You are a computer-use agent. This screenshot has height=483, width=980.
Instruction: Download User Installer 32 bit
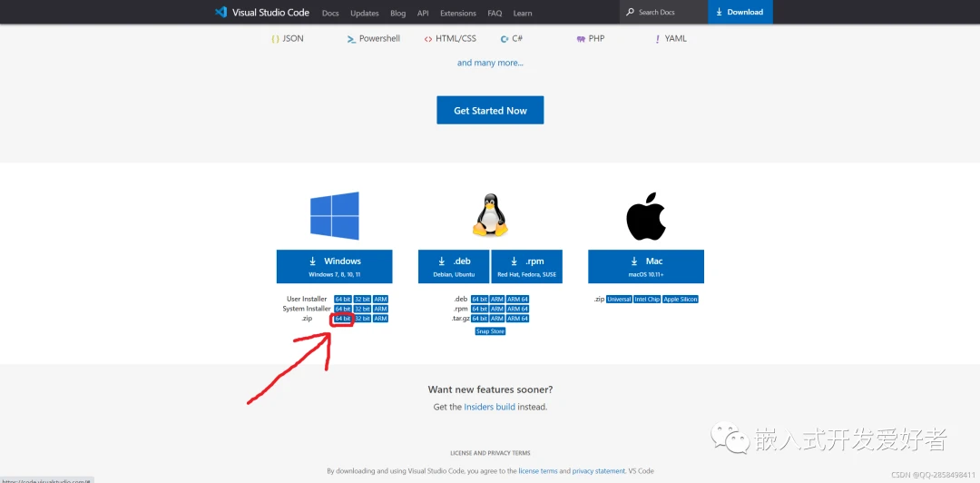tap(362, 299)
